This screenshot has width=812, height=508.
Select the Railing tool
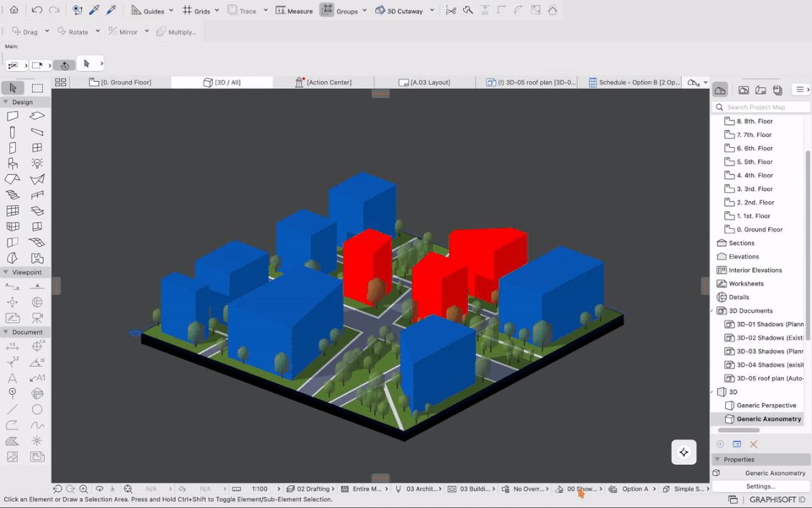[x=37, y=195]
